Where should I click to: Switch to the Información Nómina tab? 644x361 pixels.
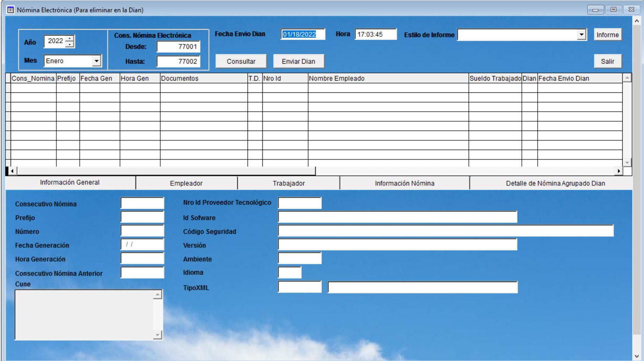point(404,183)
